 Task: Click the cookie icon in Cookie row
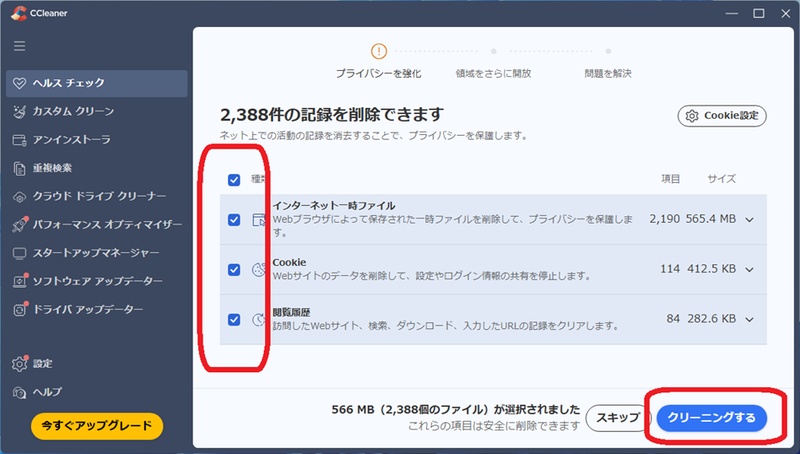259,270
